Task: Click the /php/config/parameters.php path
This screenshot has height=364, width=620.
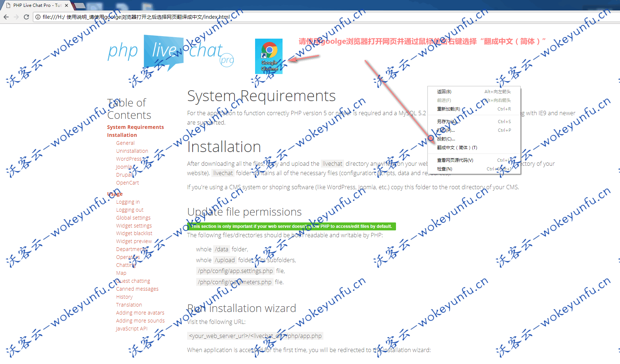Action: coord(234,282)
